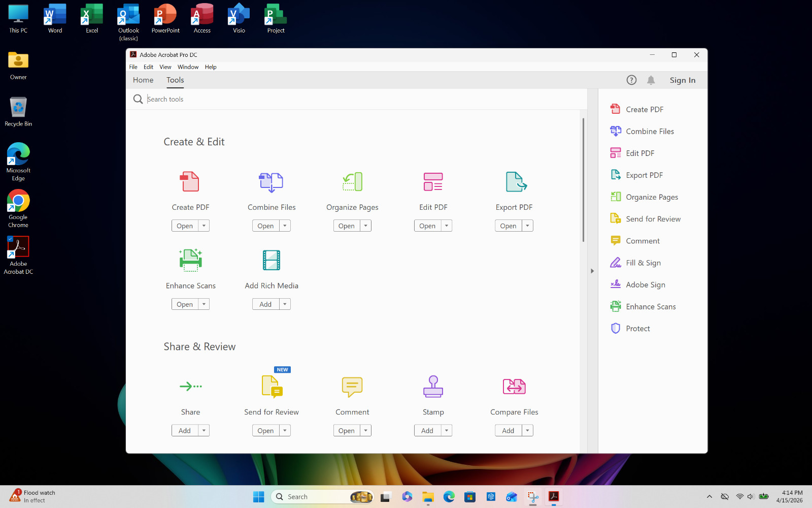Image resolution: width=812 pixels, height=508 pixels.
Task: Select Fill & Sign in right panel
Action: point(643,263)
